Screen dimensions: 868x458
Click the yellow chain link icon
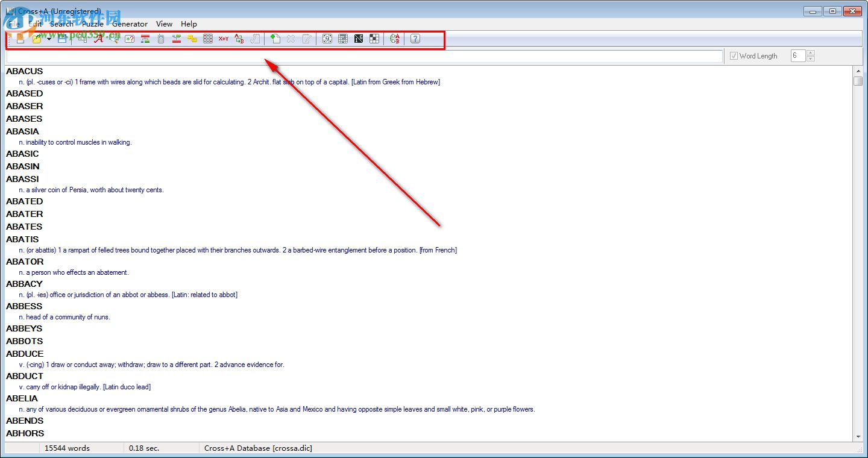tap(192, 39)
